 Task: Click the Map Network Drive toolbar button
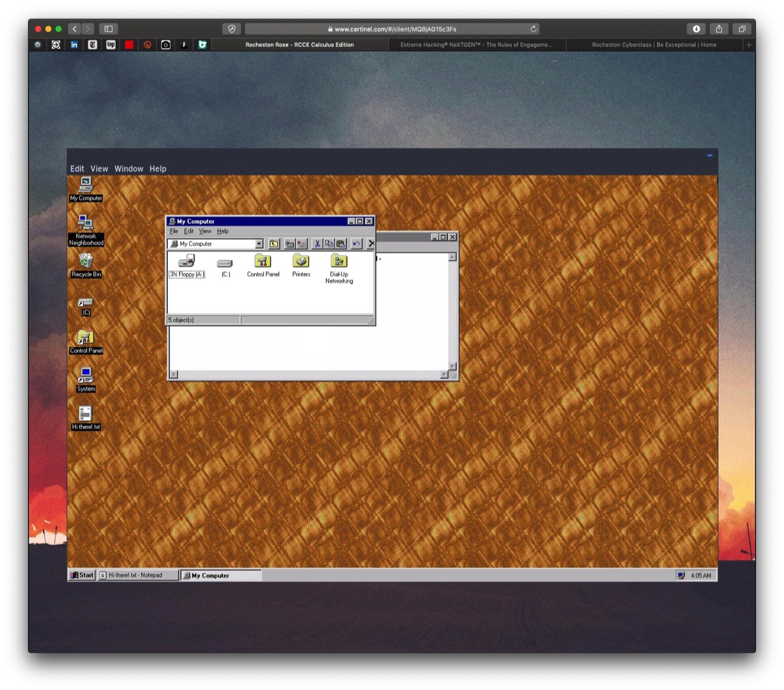289,244
